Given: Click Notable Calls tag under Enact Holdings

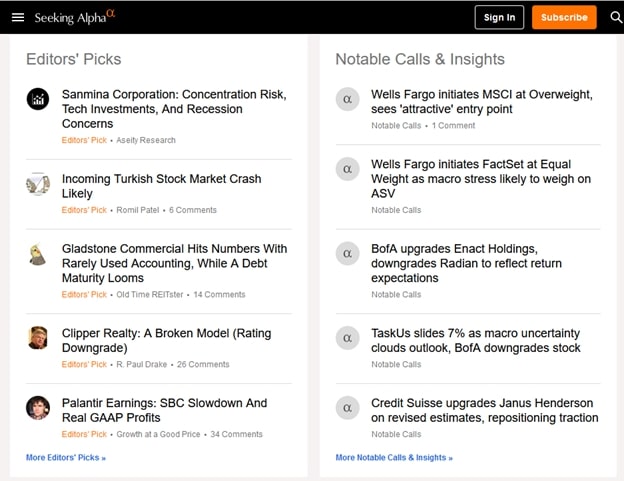Looking at the screenshot, I should click(396, 294).
